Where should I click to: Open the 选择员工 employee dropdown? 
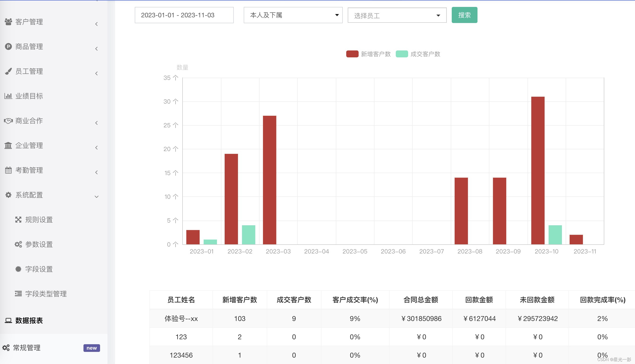[x=397, y=16]
